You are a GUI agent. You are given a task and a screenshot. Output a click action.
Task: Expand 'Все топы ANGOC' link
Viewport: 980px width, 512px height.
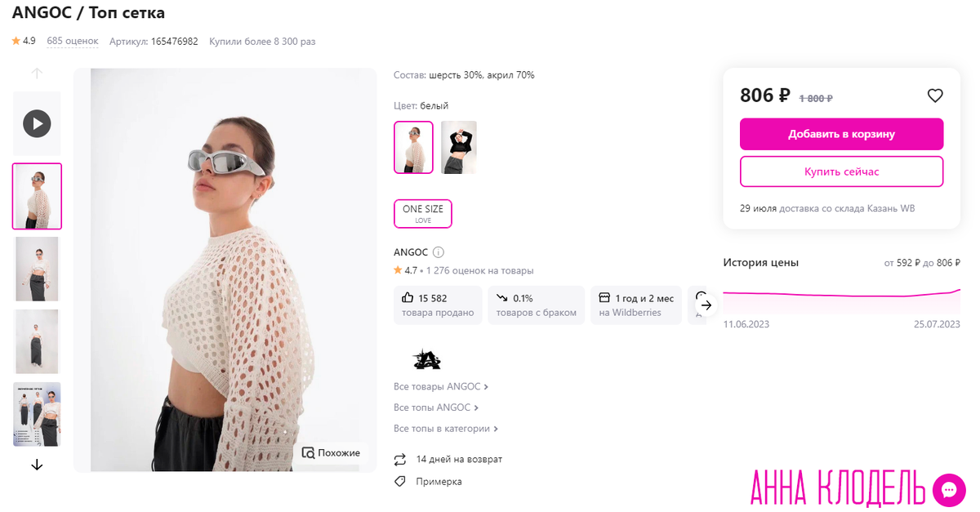(436, 407)
